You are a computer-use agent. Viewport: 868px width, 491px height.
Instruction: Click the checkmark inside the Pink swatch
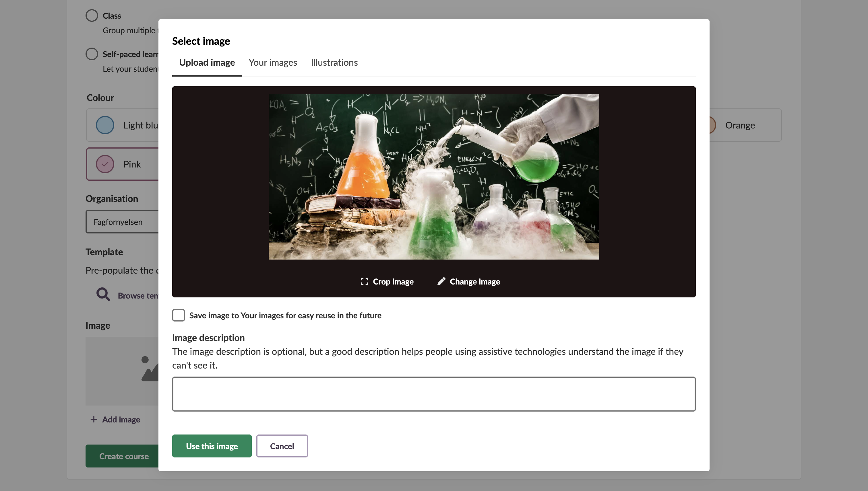(105, 164)
